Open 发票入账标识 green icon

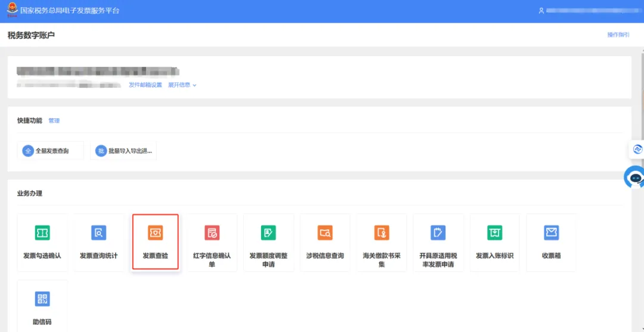pyautogui.click(x=495, y=233)
